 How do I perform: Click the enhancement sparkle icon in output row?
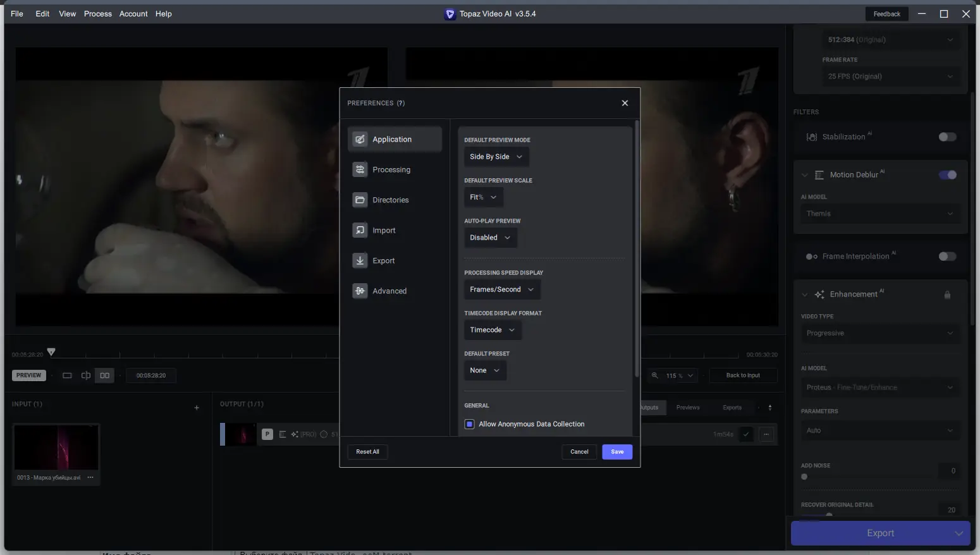click(295, 434)
